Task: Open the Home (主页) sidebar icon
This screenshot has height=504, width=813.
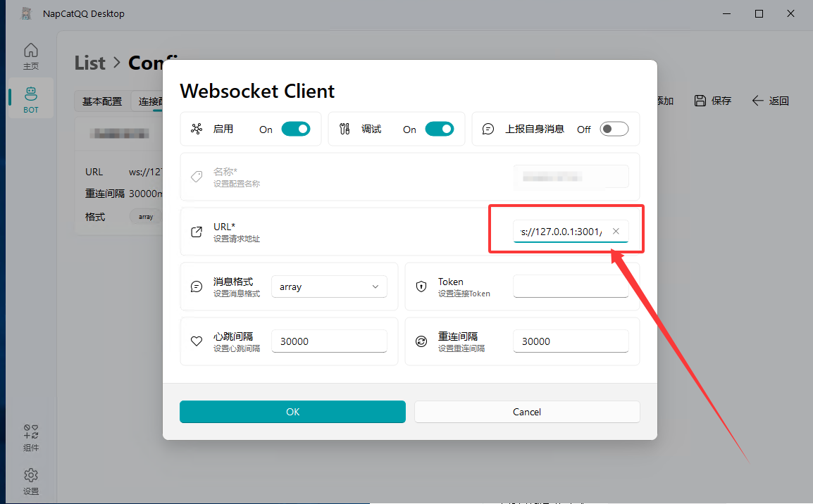Action: 30,51
